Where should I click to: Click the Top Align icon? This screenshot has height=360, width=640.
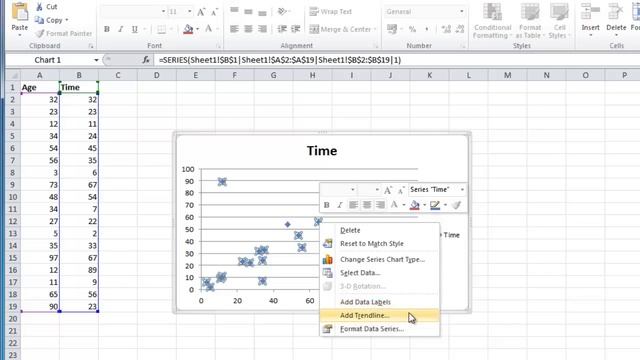pos(234,11)
